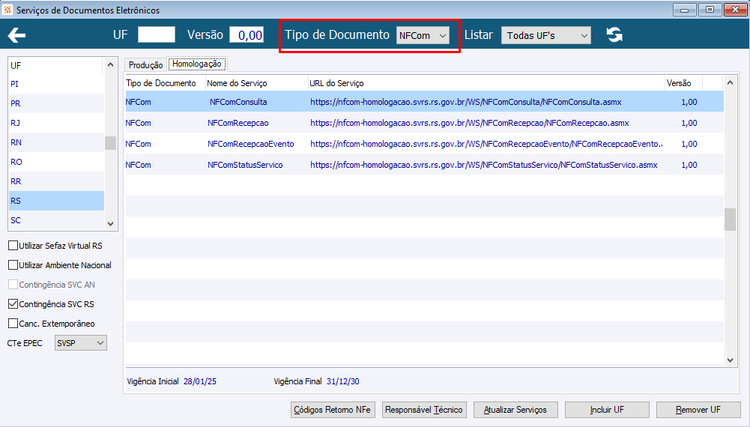Screen dimensions: 750x427
Task: Open the Listar Todas UF's dropdown
Action: 546,35
